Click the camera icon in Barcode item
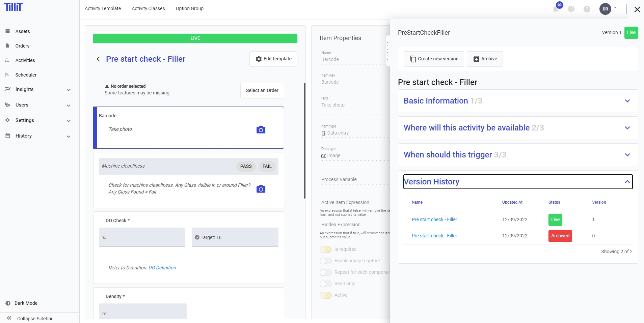644x323 pixels. (x=261, y=130)
